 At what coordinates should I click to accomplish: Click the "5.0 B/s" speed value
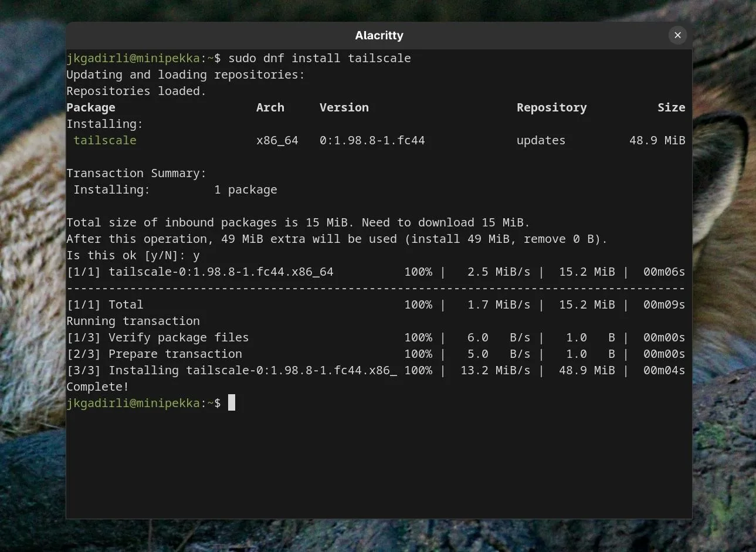pyautogui.click(x=499, y=354)
